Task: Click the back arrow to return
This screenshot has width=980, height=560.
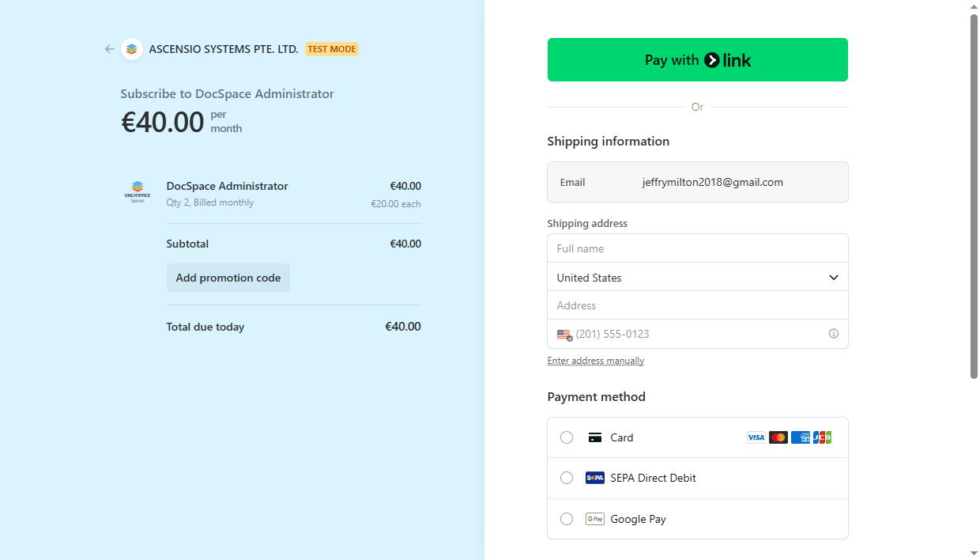Action: [x=110, y=49]
